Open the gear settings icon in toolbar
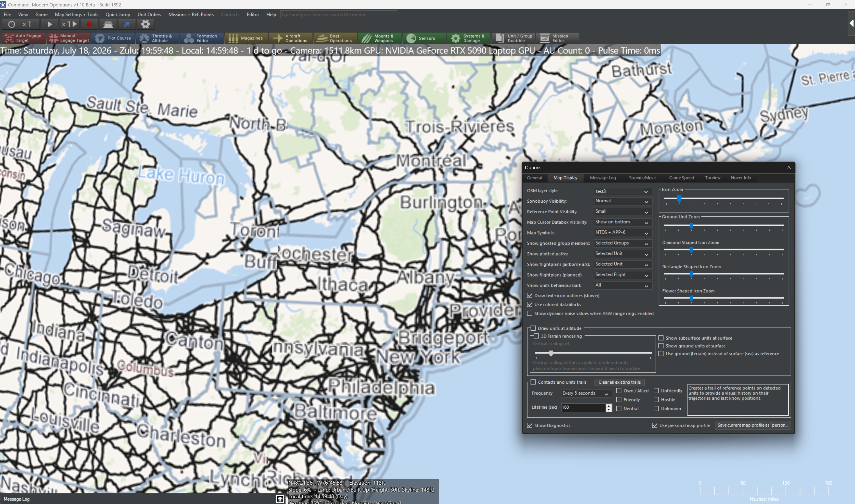 145,25
